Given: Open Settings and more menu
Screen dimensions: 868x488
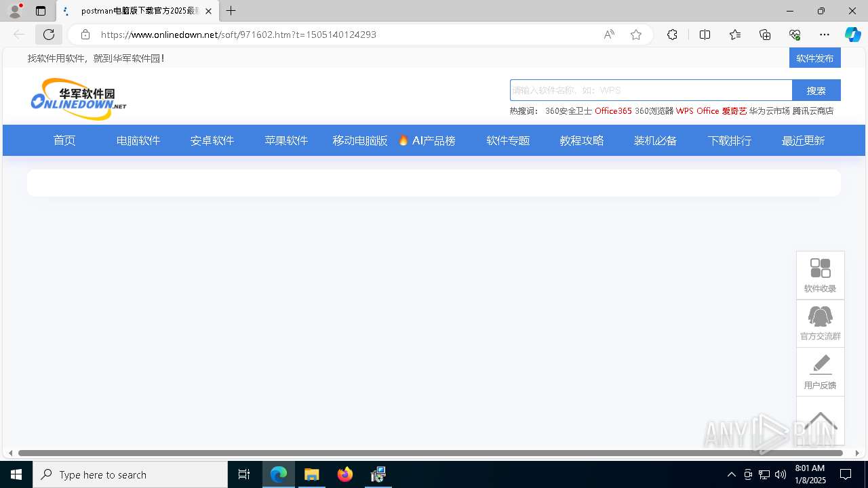Looking at the screenshot, I should pyautogui.click(x=825, y=35).
